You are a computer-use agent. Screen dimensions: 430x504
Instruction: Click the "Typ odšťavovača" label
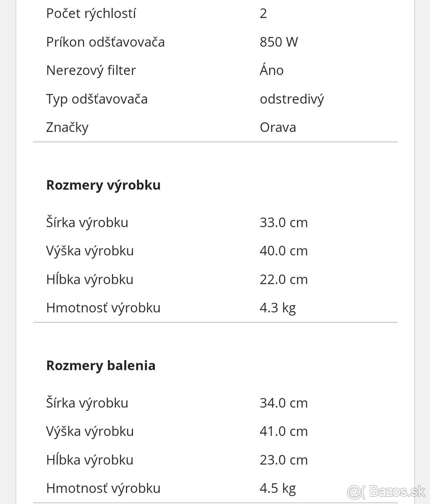[97, 99]
